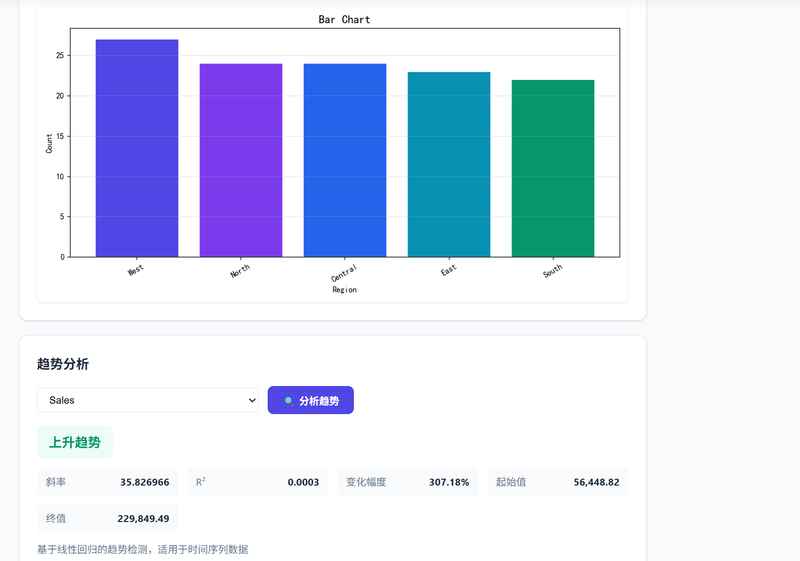Click the 分析趋势 button
Viewport: 800px width, 561px height.
(311, 400)
